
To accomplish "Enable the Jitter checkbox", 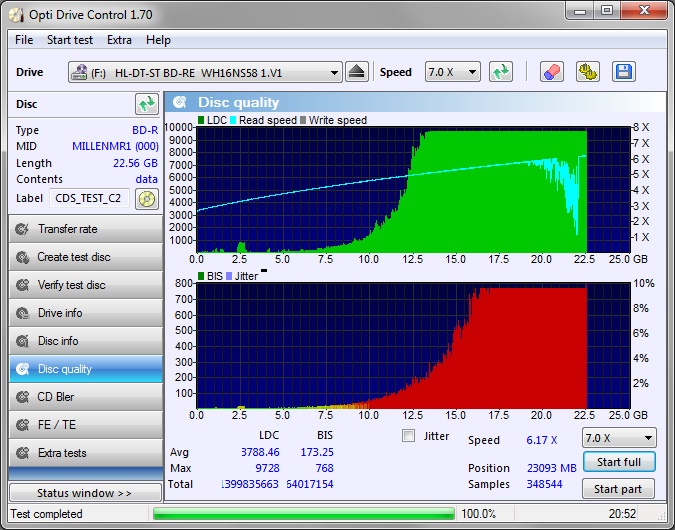I will click(x=408, y=436).
